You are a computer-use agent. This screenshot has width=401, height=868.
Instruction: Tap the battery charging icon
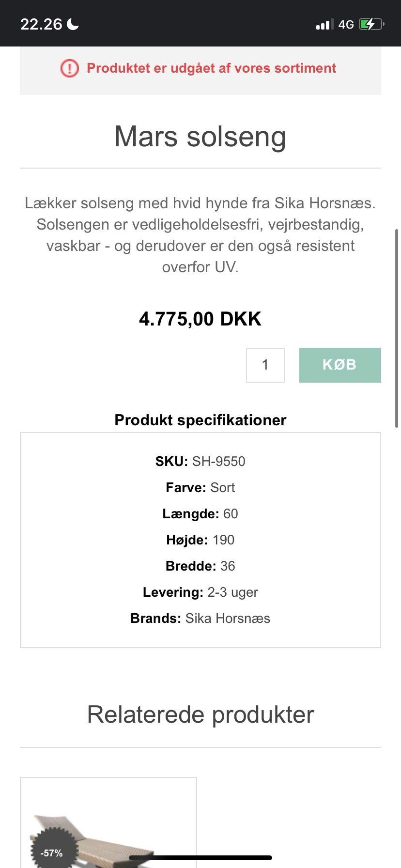click(371, 24)
